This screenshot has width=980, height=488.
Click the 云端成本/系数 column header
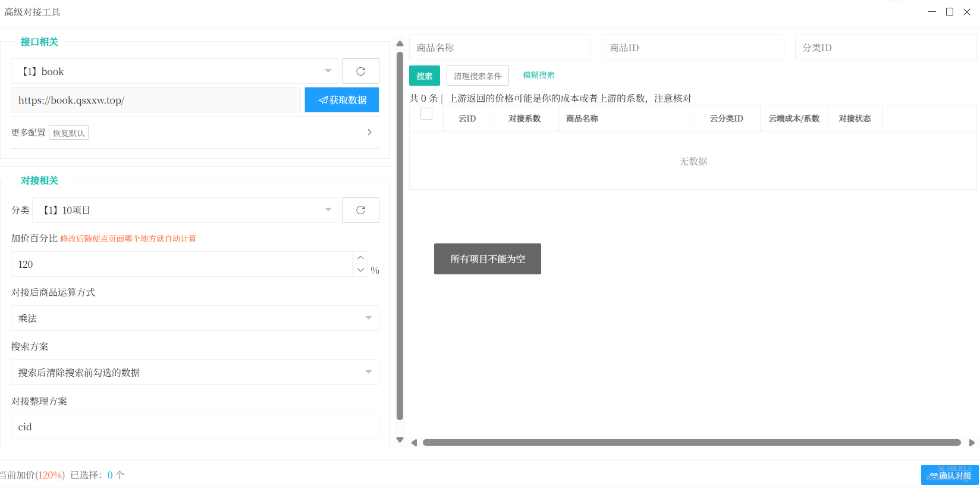[794, 118]
